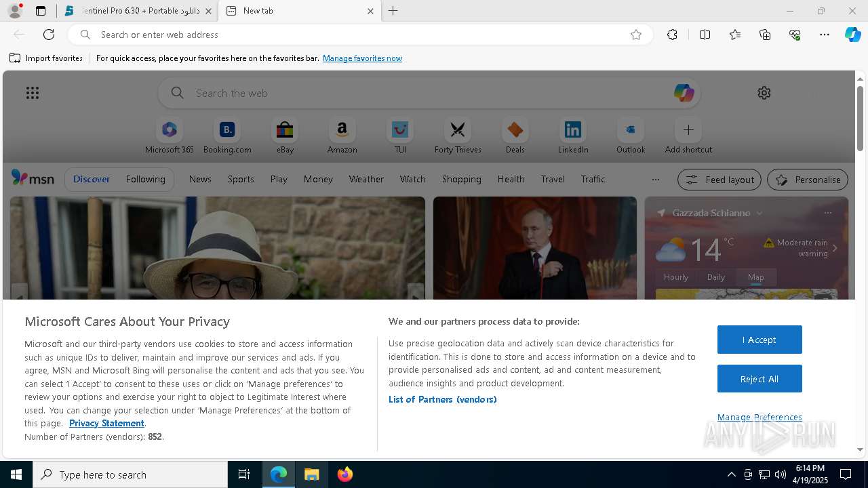The height and width of the screenshot is (488, 868).
Task: Click the Personalise button
Action: 808,180
